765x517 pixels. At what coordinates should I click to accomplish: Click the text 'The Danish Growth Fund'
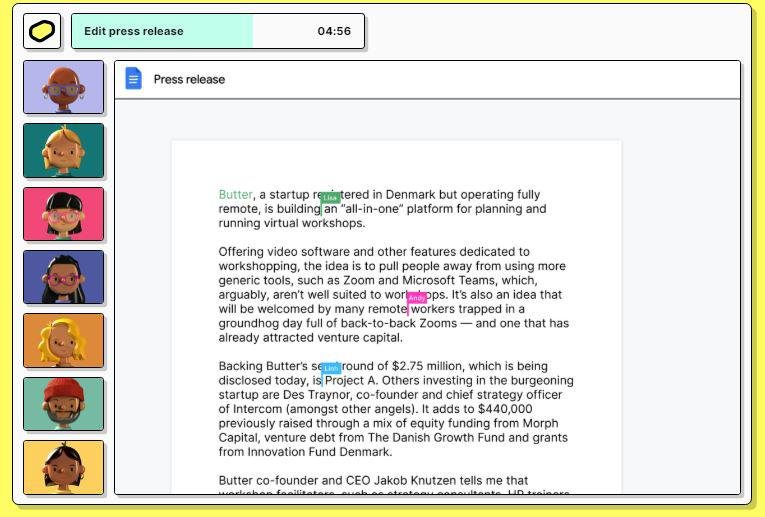coord(436,437)
